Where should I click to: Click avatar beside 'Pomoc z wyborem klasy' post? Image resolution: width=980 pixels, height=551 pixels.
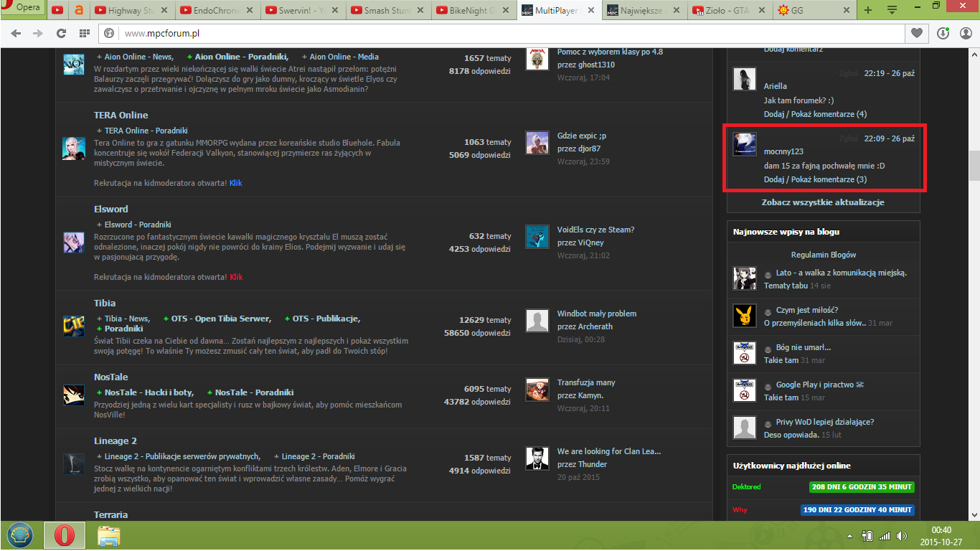537,58
